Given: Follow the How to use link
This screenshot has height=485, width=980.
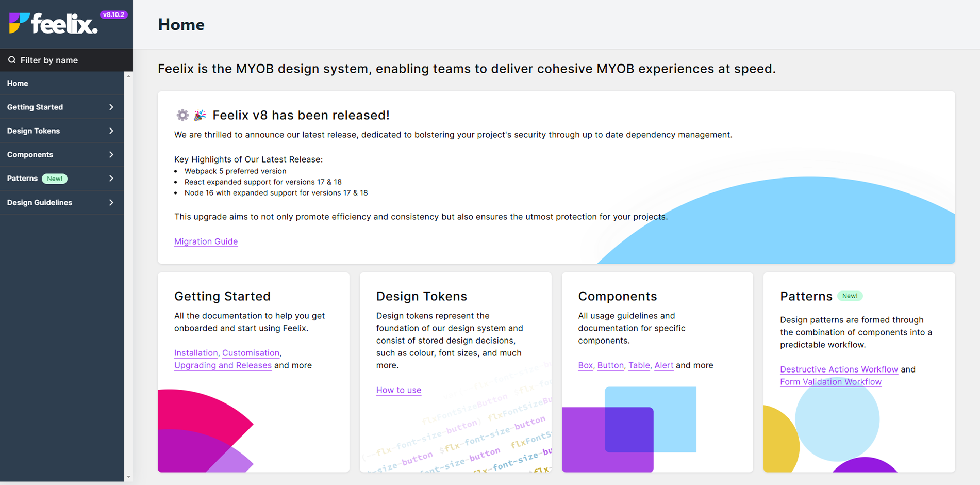Looking at the screenshot, I should (398, 390).
